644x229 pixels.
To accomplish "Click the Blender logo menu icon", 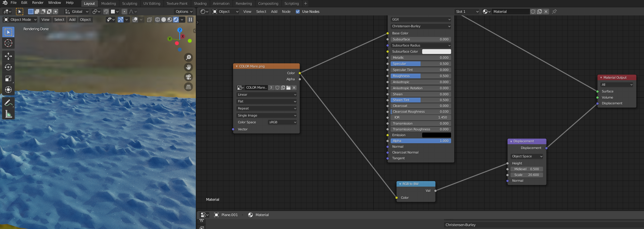I will pos(5,3).
